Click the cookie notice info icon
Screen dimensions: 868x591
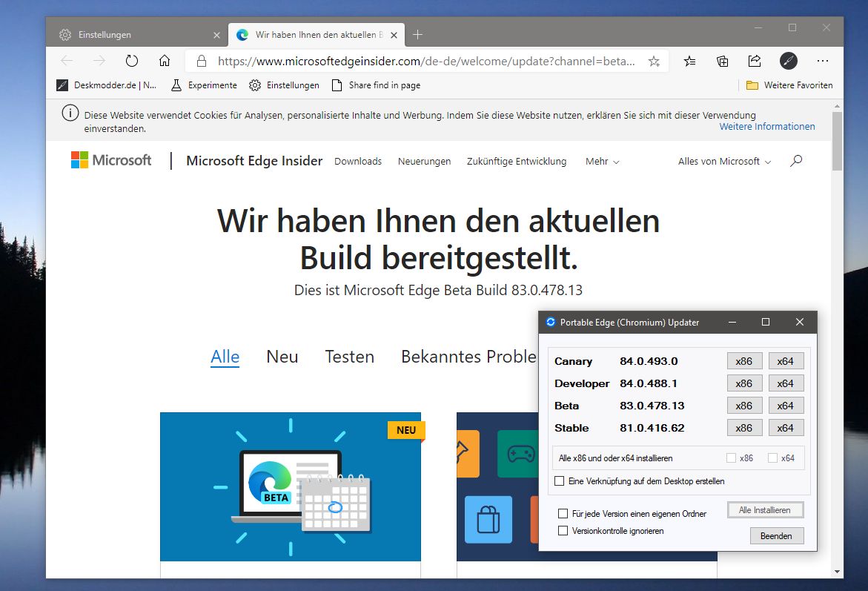(70, 113)
